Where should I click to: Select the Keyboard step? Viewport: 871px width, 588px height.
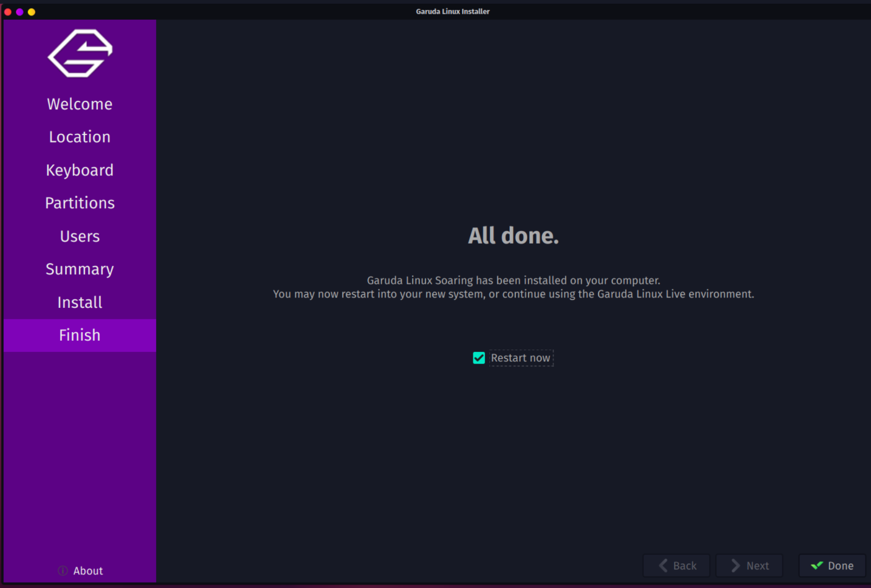point(80,170)
